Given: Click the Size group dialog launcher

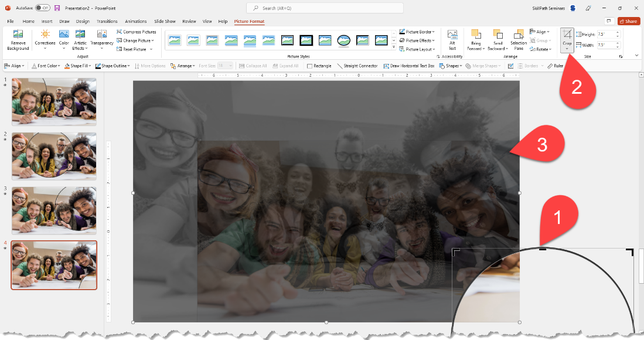Looking at the screenshot, I should 621,57.
